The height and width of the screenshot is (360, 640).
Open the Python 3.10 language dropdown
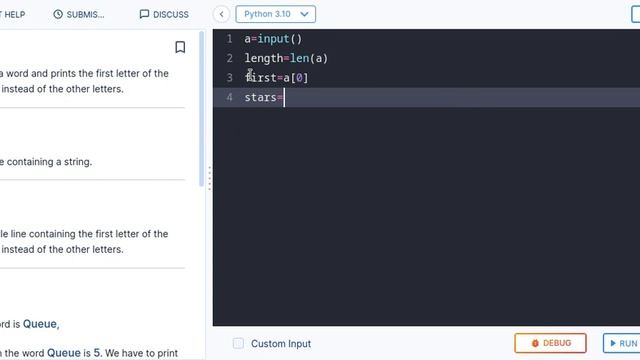pos(276,14)
